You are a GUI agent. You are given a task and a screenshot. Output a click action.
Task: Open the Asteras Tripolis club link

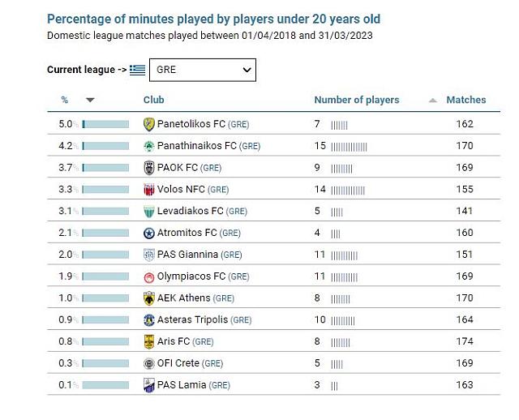pos(192,319)
